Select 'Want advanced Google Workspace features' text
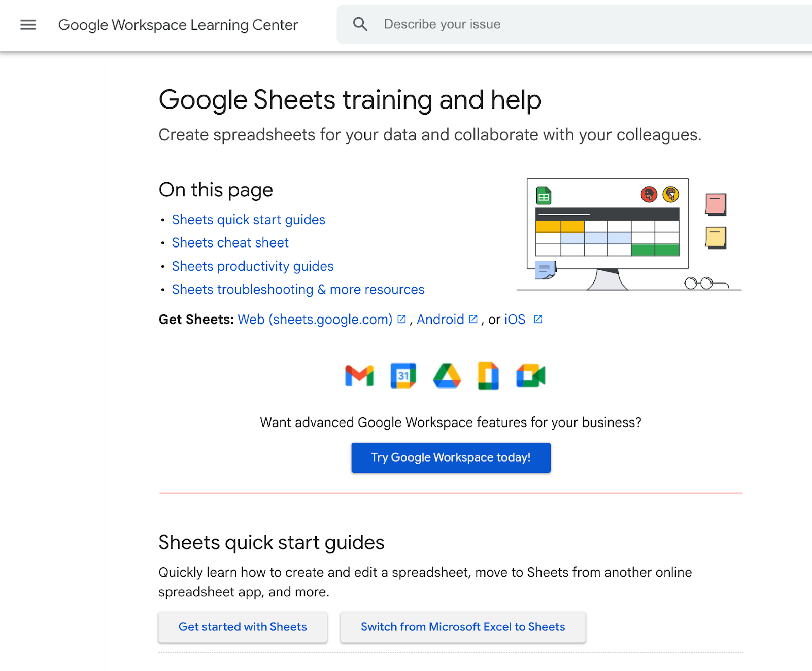The height and width of the screenshot is (671, 812). click(x=451, y=422)
